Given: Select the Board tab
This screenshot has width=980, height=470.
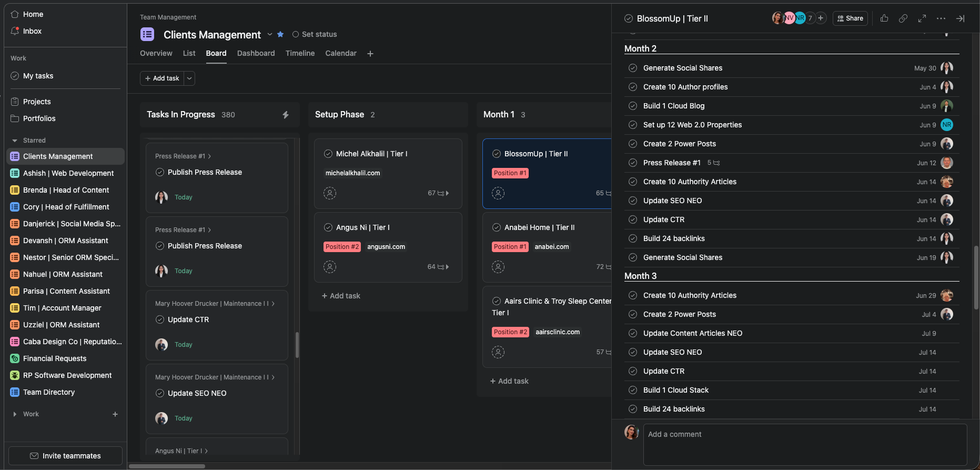Looking at the screenshot, I should pyautogui.click(x=216, y=53).
